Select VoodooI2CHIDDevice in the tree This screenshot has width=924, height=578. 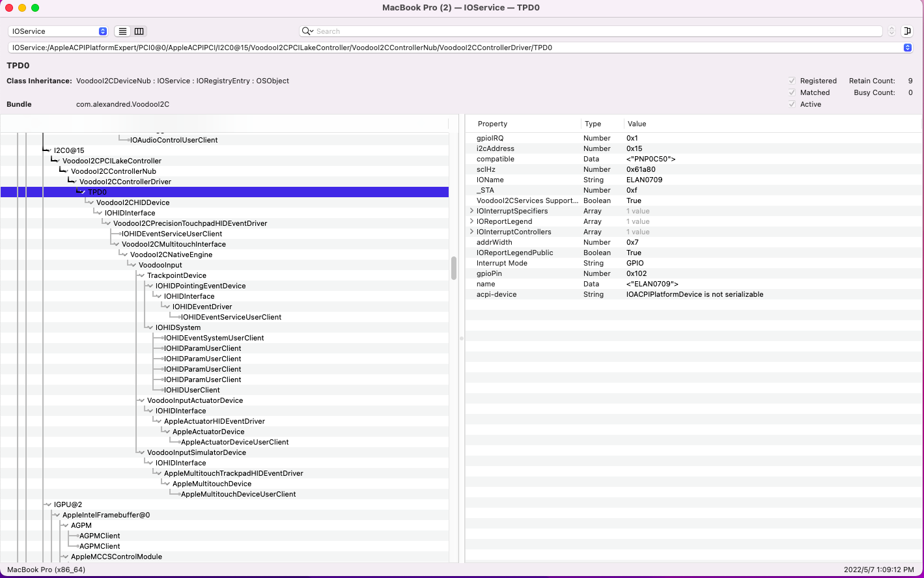click(x=133, y=202)
